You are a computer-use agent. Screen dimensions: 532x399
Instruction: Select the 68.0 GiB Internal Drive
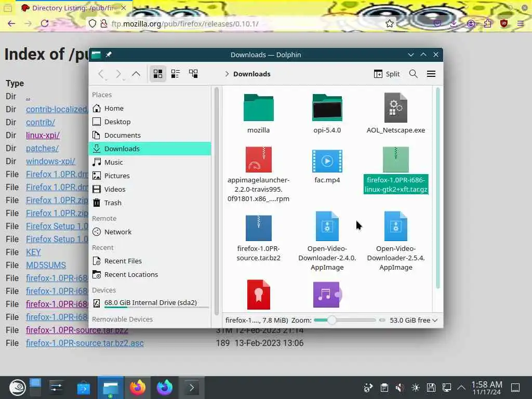click(150, 303)
